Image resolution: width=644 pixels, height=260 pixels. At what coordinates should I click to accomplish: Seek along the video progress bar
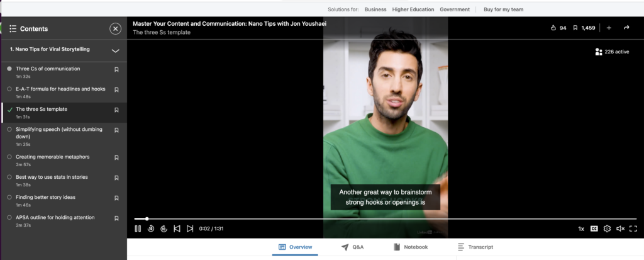pyautogui.click(x=386, y=219)
